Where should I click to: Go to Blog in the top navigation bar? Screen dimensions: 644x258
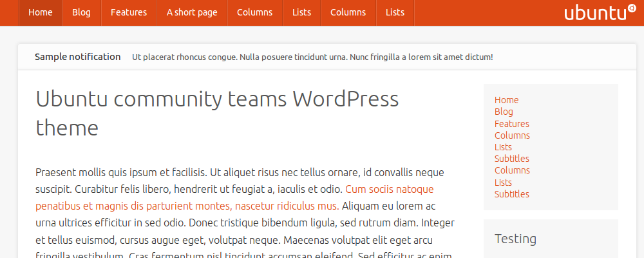(81, 13)
